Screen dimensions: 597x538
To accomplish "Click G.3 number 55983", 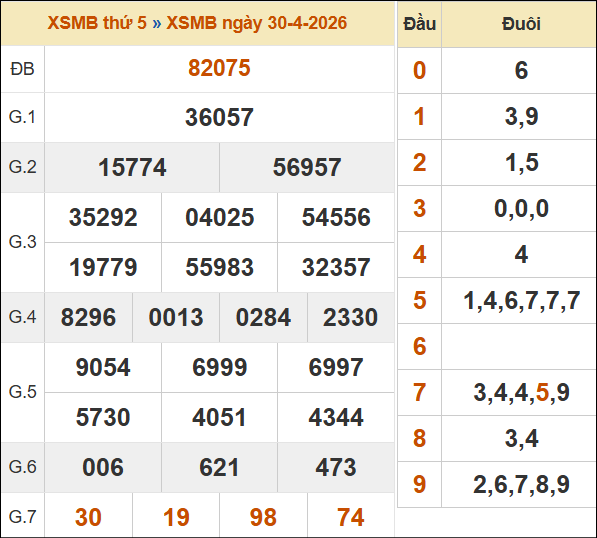I will (x=220, y=267).
